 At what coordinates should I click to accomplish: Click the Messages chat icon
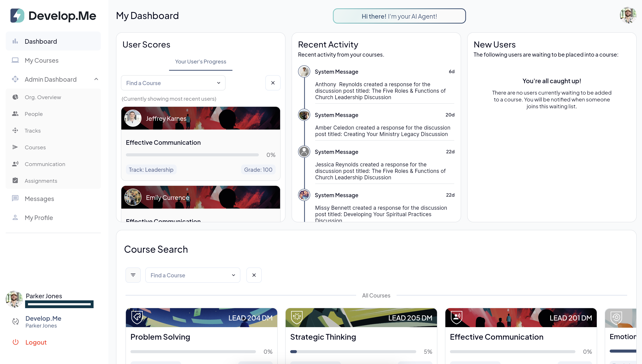15,199
